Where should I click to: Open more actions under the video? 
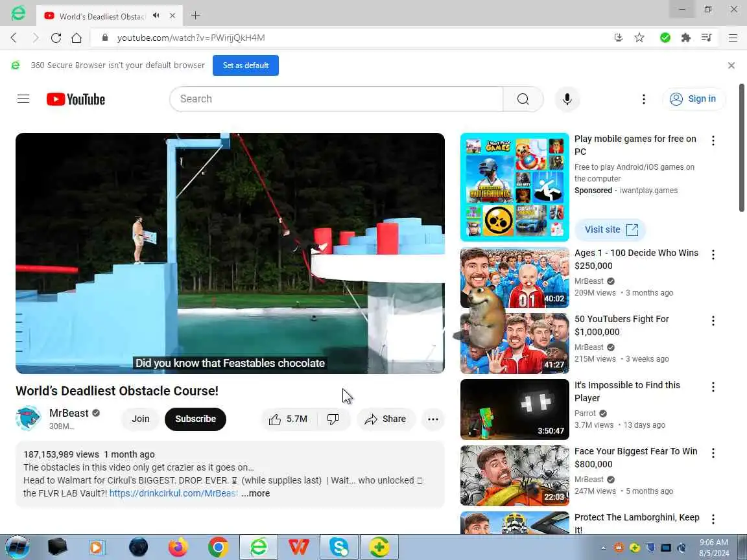(x=433, y=419)
